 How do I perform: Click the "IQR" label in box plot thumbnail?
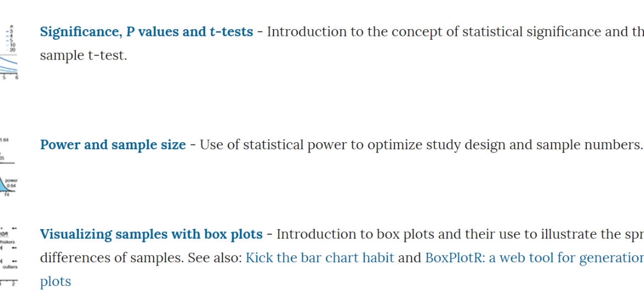(x=5, y=234)
